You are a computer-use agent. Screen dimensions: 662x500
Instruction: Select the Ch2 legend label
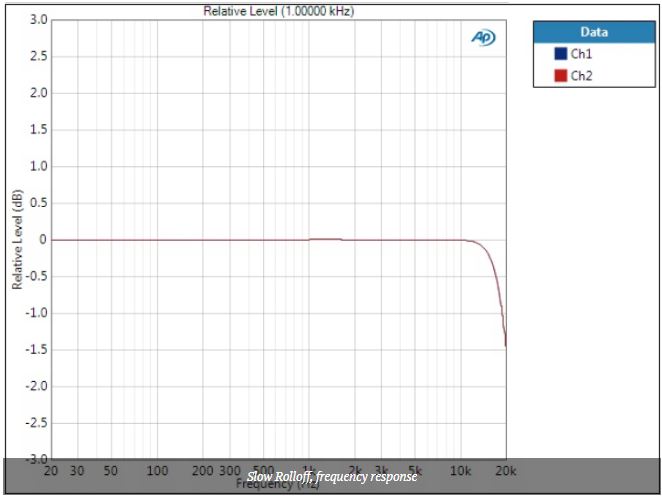581,76
